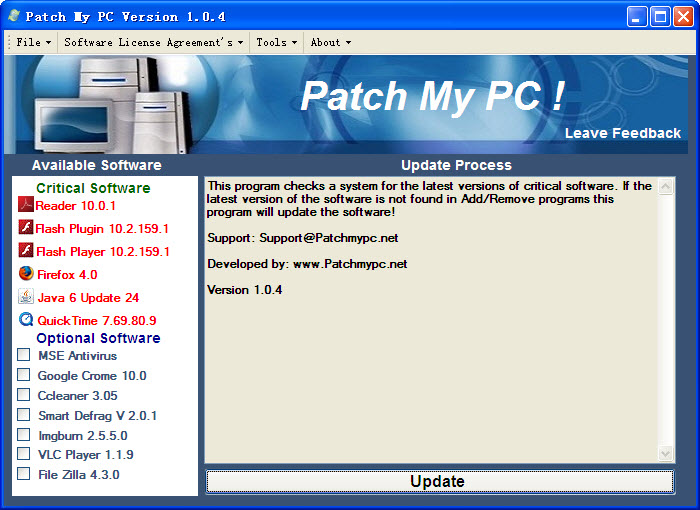Open Software License Agreement's menu
The image size is (700, 510).
pos(153,42)
